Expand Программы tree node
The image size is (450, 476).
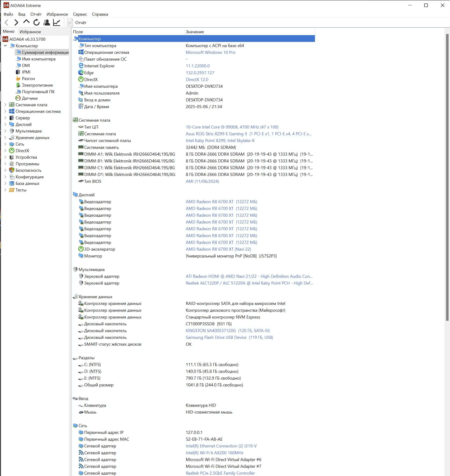pos(5,164)
